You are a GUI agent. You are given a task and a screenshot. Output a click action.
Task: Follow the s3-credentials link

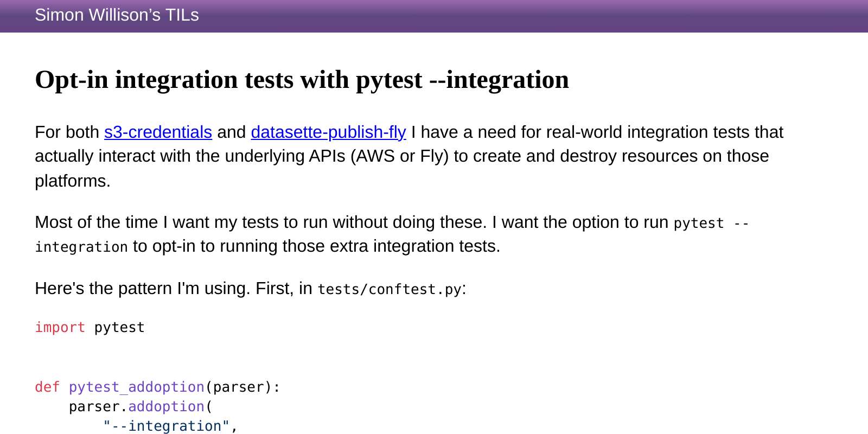pos(158,132)
